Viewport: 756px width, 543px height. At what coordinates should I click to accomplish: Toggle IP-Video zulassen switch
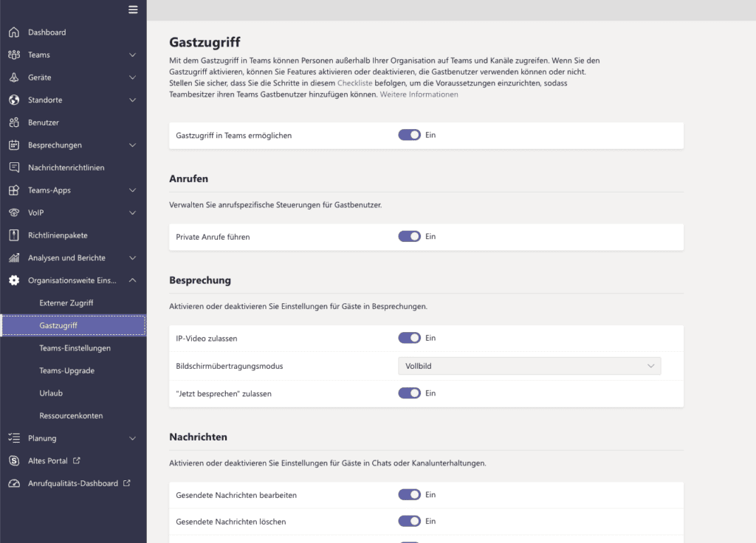pyautogui.click(x=409, y=338)
